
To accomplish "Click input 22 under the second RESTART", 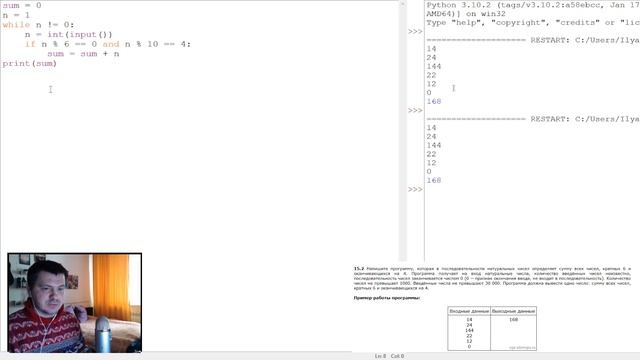I will [431, 154].
